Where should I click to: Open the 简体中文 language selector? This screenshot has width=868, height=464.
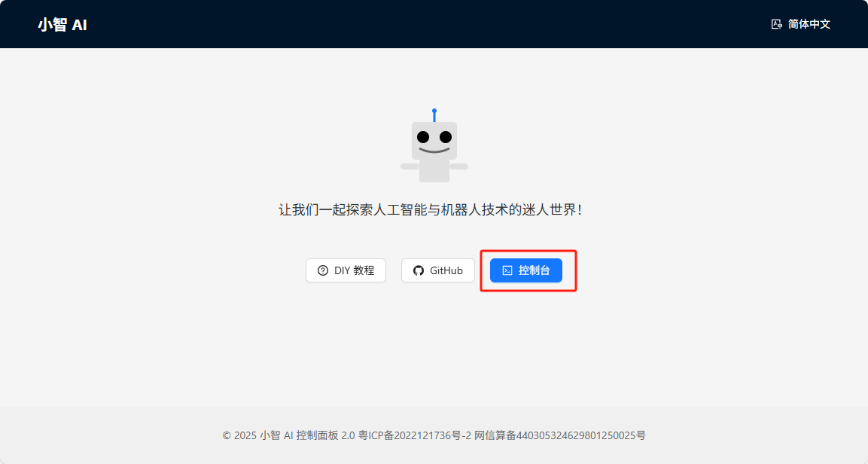pyautogui.click(x=801, y=24)
